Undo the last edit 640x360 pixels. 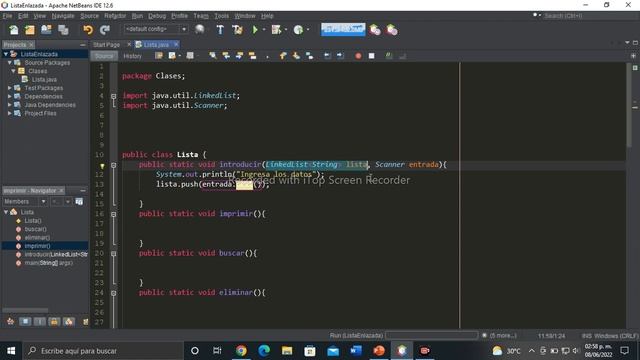pyautogui.click(x=88, y=30)
